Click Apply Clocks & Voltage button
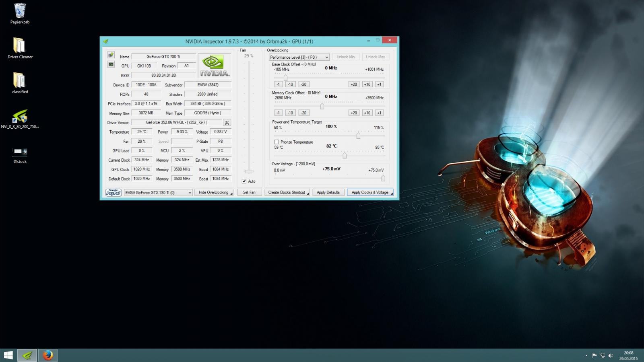 tap(370, 193)
